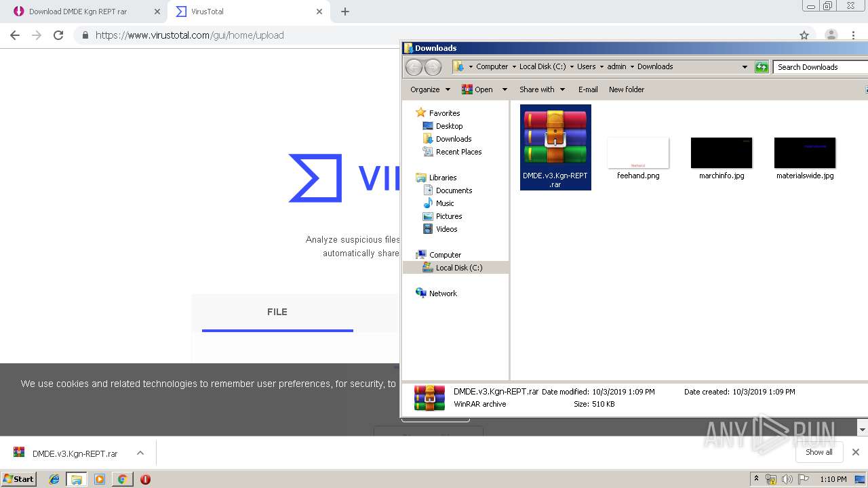Select the materialswide.jpg thumbnail
Image resolution: width=868 pixels, height=488 pixels.
tap(805, 152)
